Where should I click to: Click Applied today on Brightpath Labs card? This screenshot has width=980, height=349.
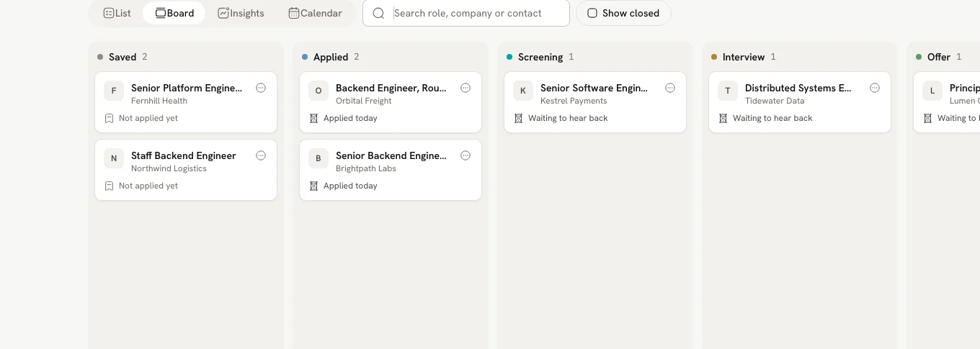(350, 186)
